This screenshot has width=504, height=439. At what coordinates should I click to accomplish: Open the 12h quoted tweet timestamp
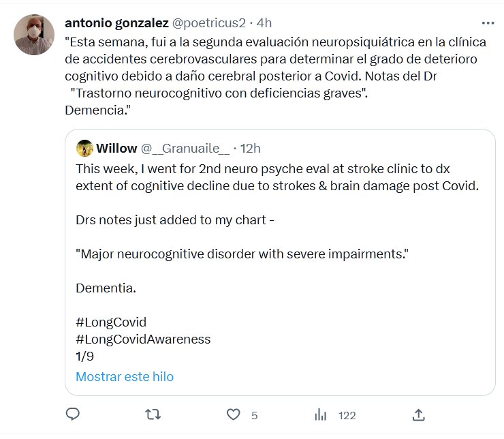click(250, 149)
